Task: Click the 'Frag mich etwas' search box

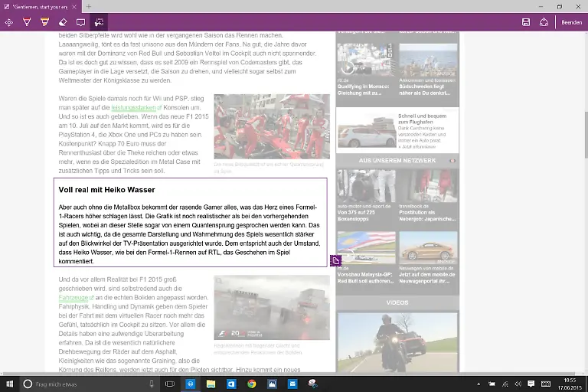Action: point(84,384)
